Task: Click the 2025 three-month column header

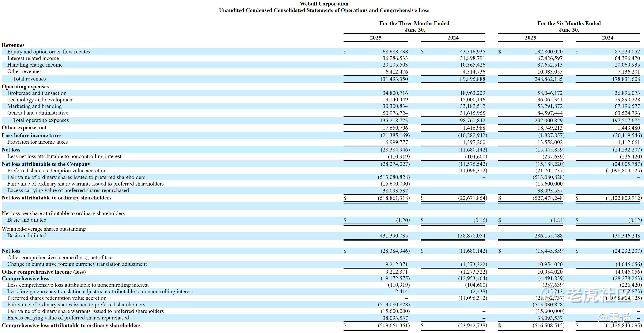Action: click(x=375, y=38)
